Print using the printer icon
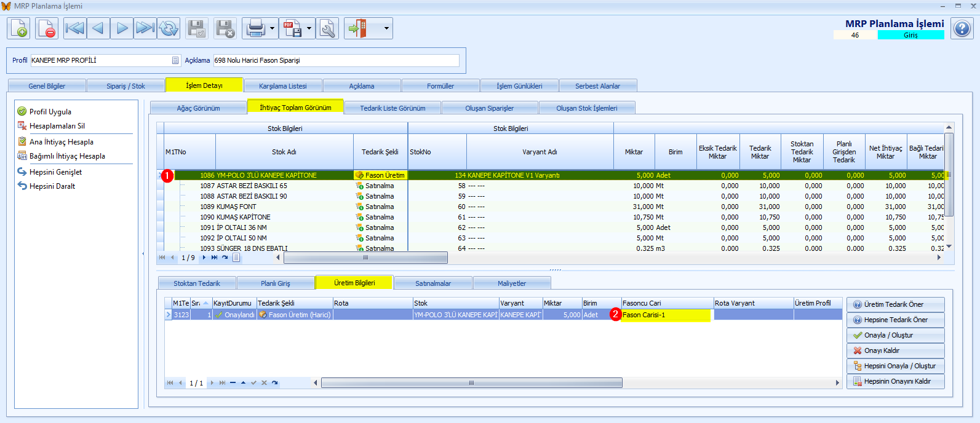The height and width of the screenshot is (423, 980). coord(255,28)
